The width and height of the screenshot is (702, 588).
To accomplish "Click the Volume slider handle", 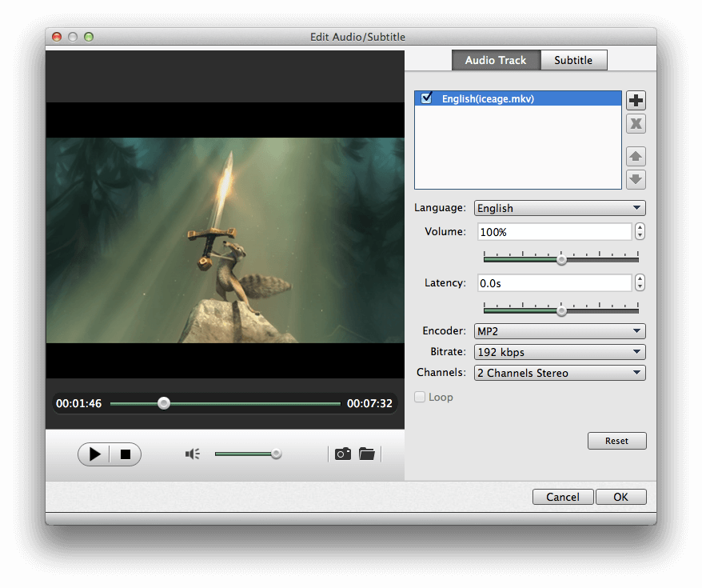I will coord(561,259).
